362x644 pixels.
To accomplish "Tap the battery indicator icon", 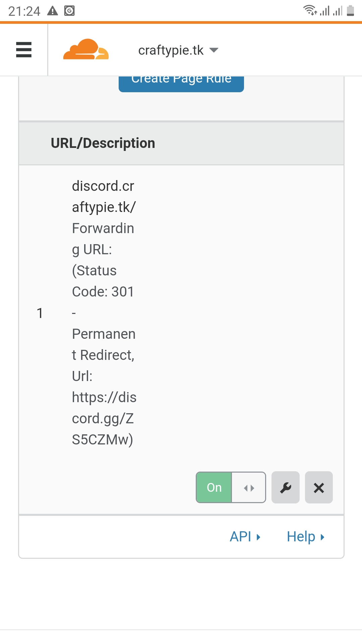I will (350, 10).
